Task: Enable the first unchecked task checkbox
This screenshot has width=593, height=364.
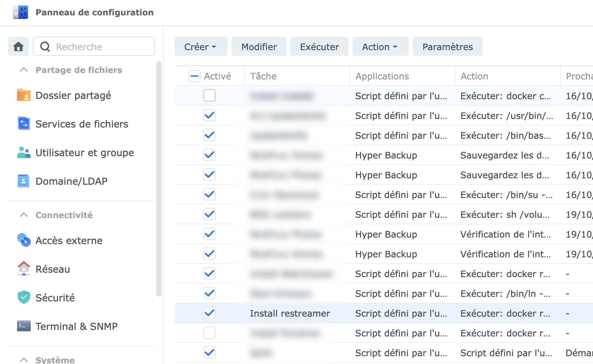Action: point(209,95)
